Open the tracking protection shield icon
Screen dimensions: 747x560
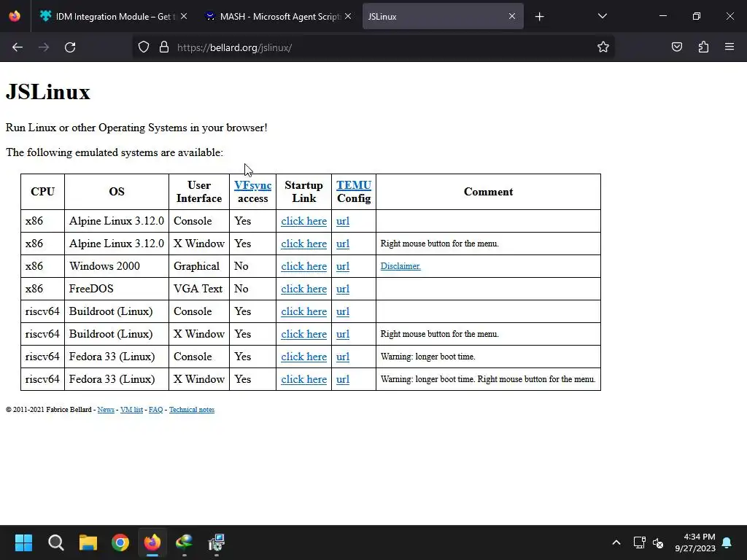pyautogui.click(x=144, y=47)
